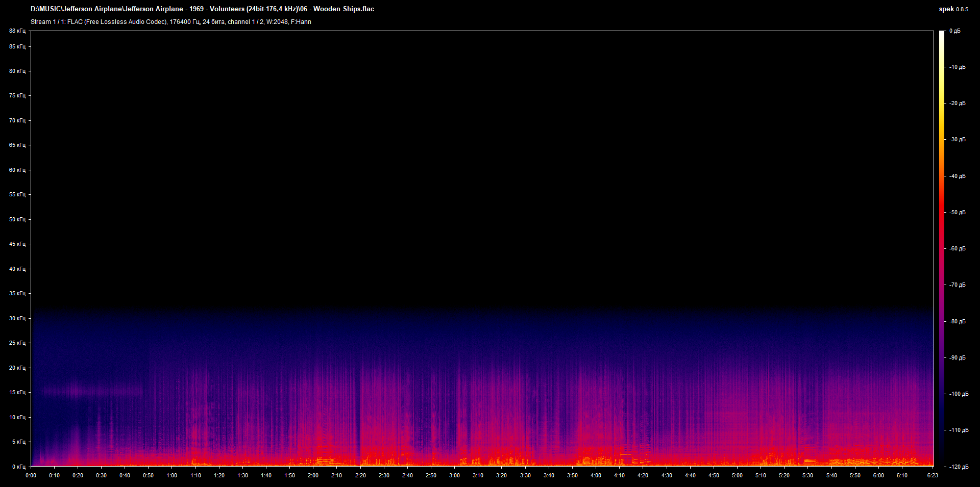
Task: Click the 30 кГц frequency axis label
Action: pyautogui.click(x=17, y=318)
